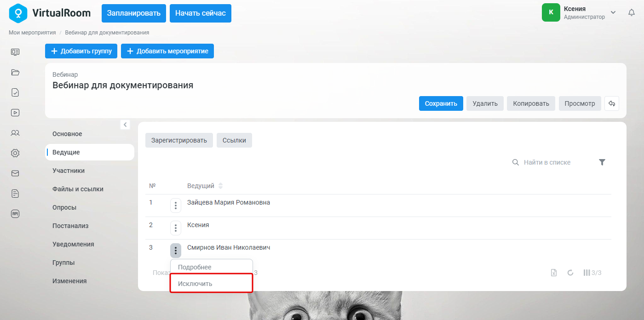This screenshot has width=644, height=320.
Task: Export the list with the Excel icon
Action: pos(554,273)
